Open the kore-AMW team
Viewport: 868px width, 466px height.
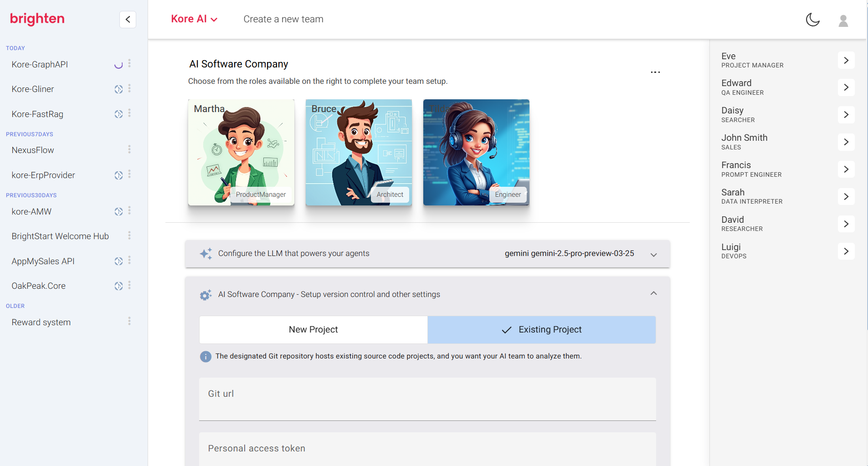pos(31,211)
